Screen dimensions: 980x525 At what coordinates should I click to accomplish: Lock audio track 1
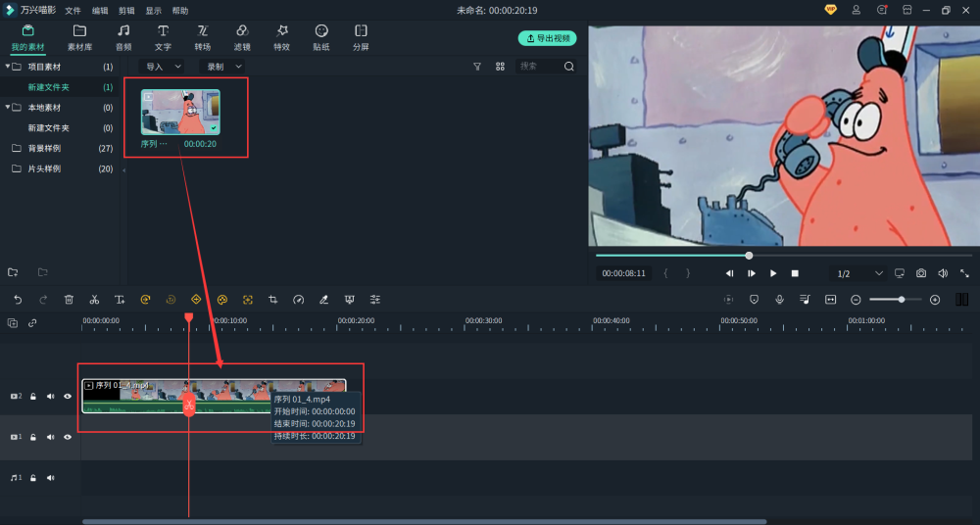(x=33, y=478)
